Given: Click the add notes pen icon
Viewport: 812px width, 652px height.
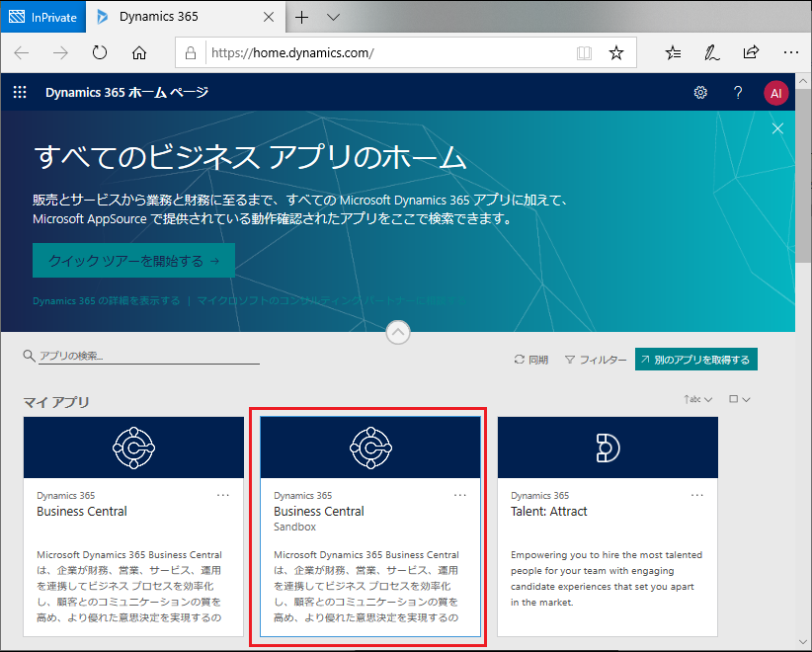Looking at the screenshot, I should point(711,52).
